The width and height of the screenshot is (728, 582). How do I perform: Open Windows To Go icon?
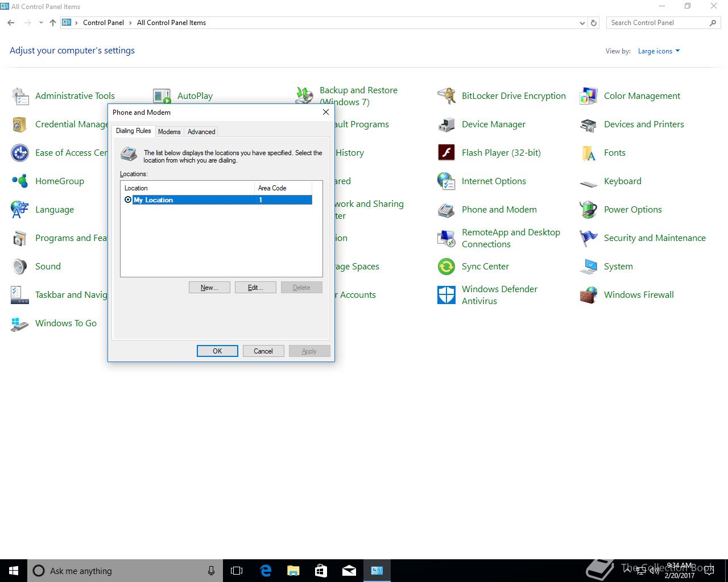tap(20, 323)
